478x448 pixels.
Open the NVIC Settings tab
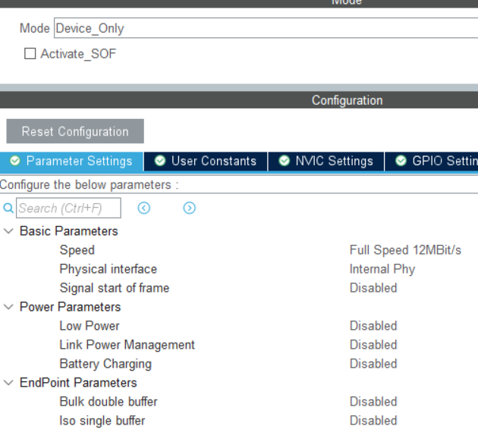[326, 161]
